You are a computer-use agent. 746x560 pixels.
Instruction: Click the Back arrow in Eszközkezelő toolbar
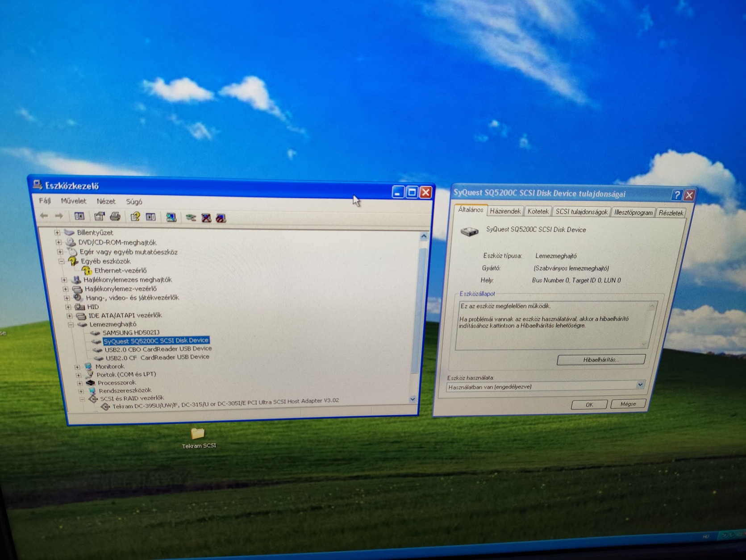click(44, 216)
